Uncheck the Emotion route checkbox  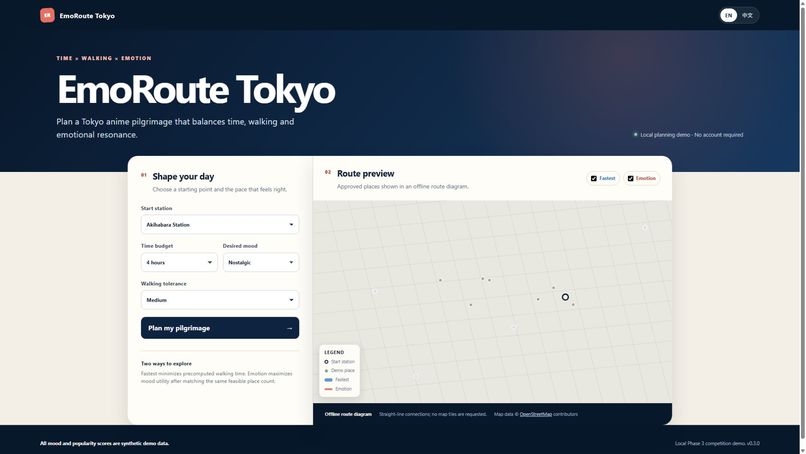click(x=631, y=178)
